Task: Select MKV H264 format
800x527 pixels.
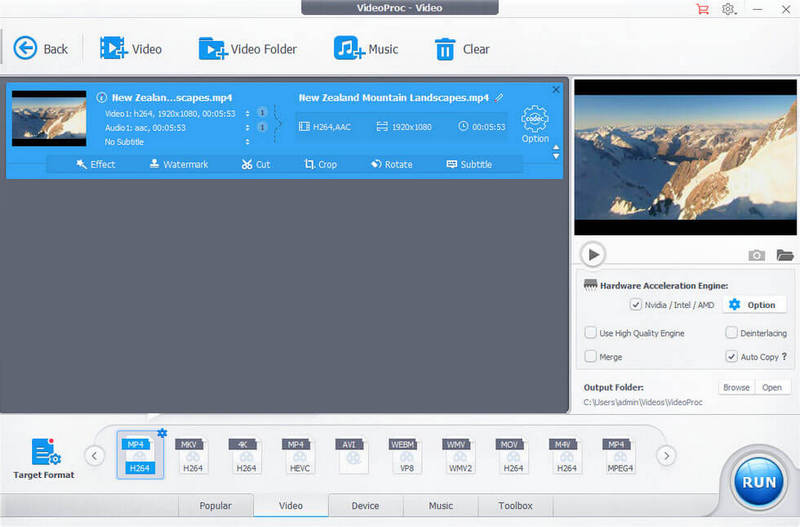Action: pyautogui.click(x=192, y=455)
